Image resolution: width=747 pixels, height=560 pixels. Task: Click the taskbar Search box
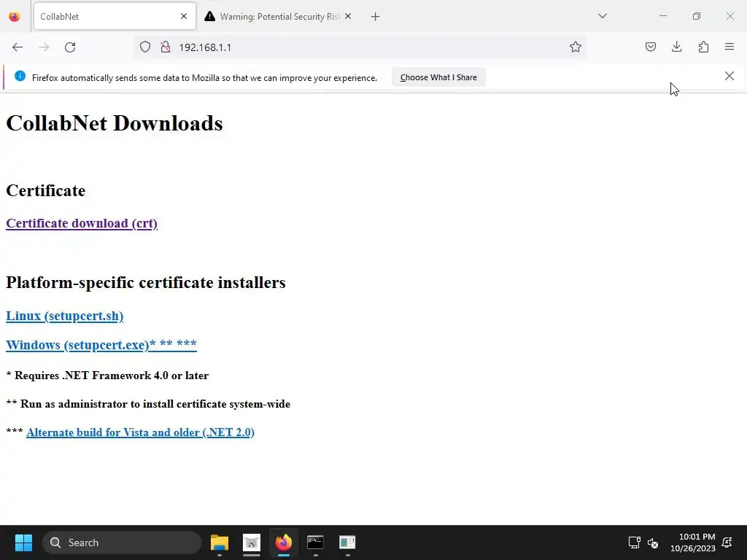[122, 542]
